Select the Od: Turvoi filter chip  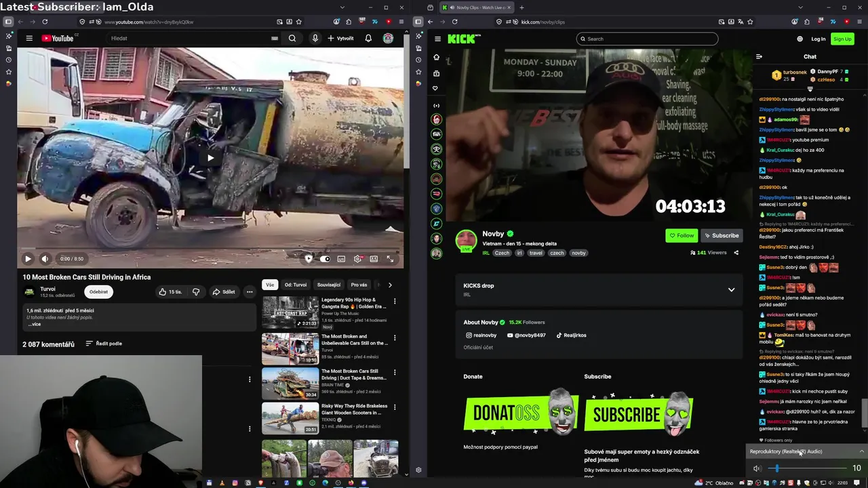point(296,285)
